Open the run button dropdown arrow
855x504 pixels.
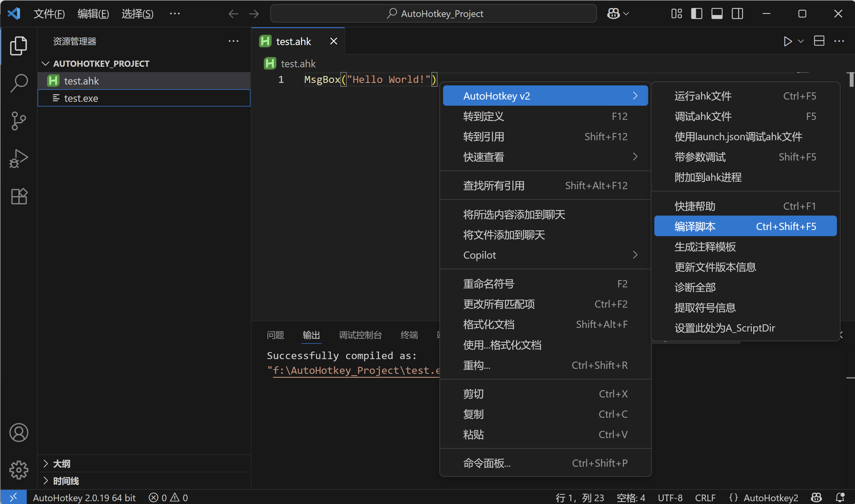point(801,41)
